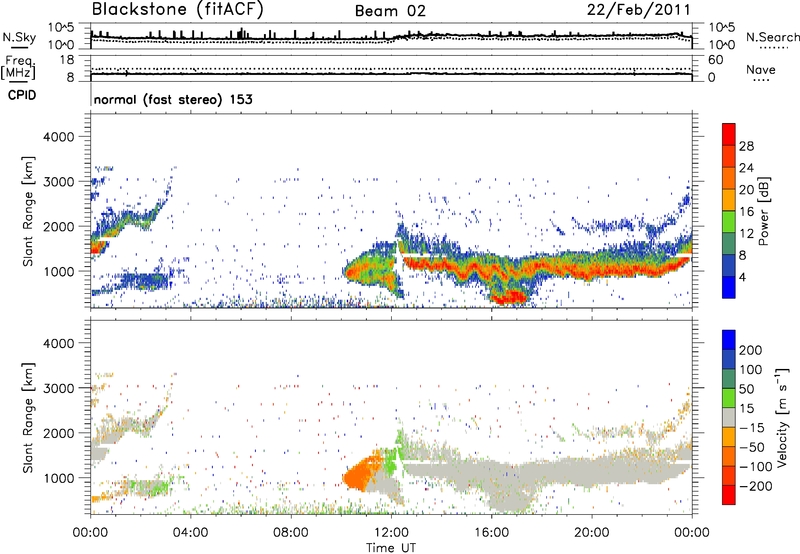Click "normal (fast stereo) 153" text
This screenshot has height=554, width=800.
coord(173,99)
